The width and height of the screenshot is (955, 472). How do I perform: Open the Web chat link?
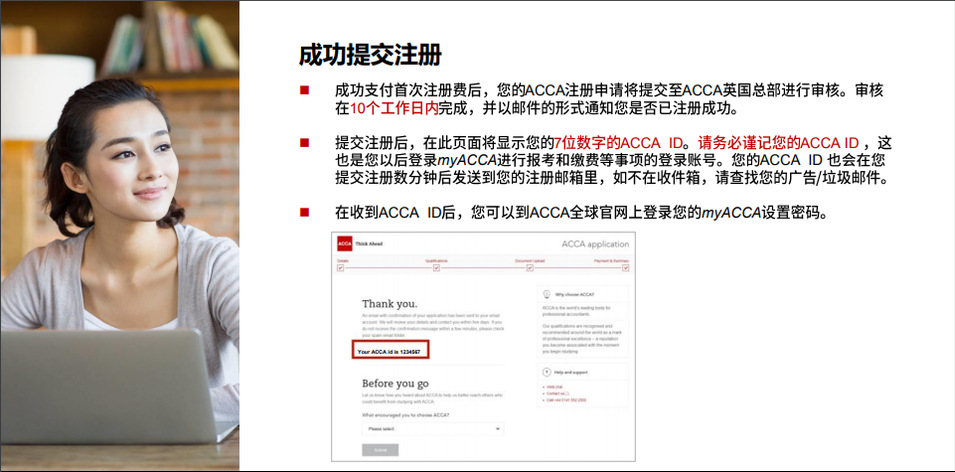[x=553, y=386]
